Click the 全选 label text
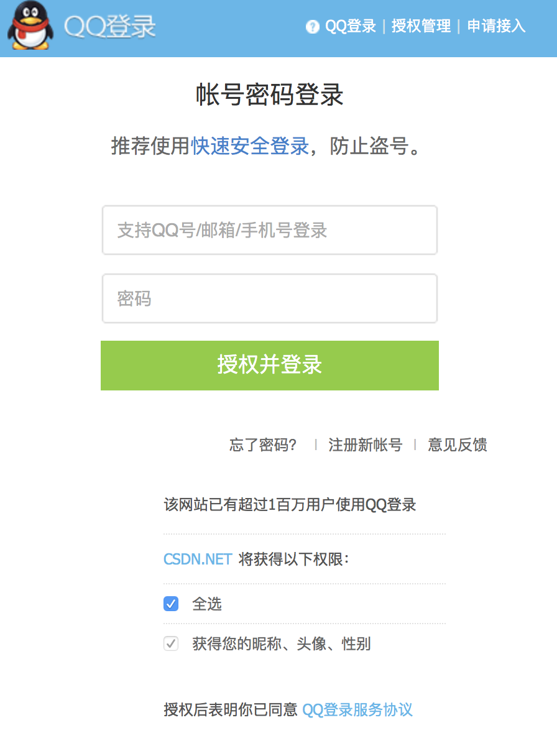 click(207, 604)
